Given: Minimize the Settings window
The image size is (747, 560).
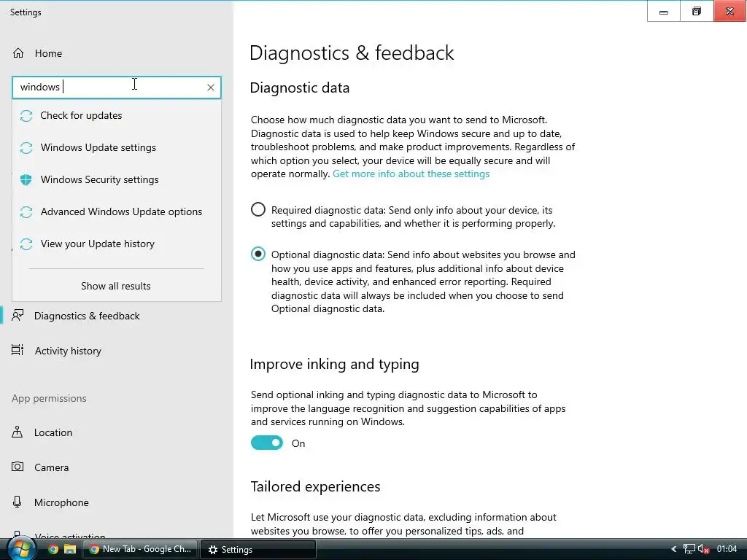Looking at the screenshot, I should [664, 12].
